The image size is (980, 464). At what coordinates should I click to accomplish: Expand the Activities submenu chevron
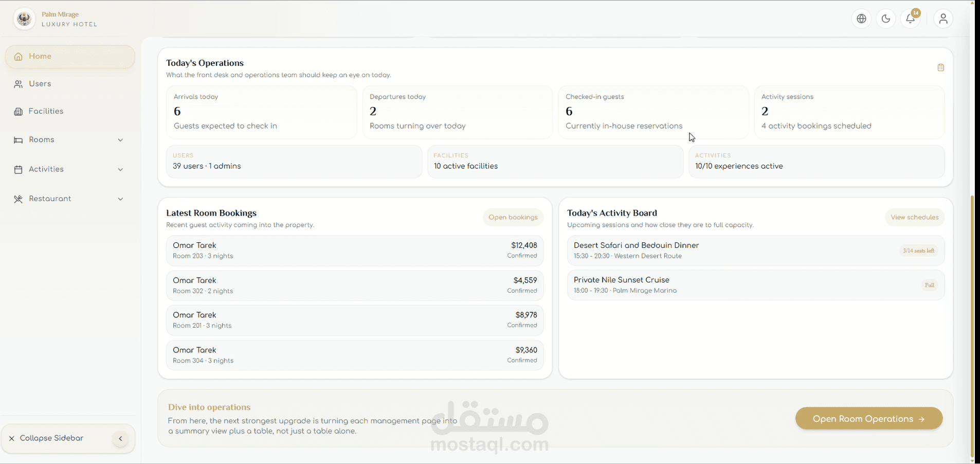click(x=120, y=169)
